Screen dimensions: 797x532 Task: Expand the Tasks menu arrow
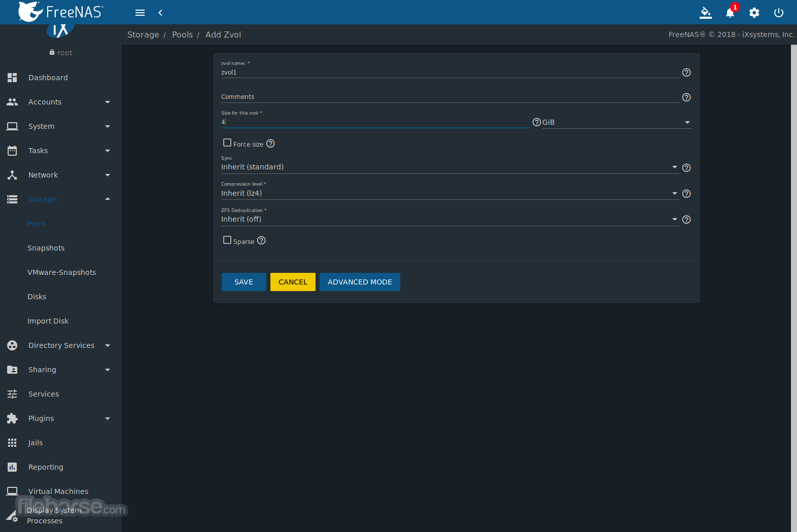click(x=108, y=151)
